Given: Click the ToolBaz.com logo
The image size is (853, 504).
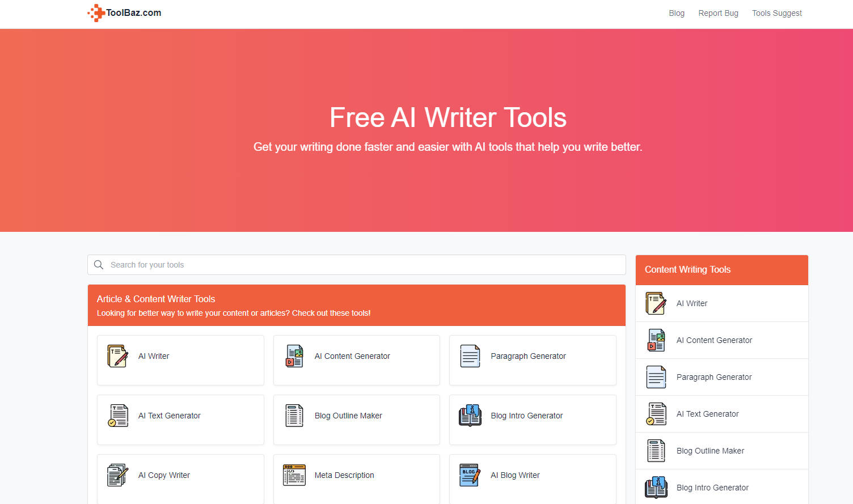Looking at the screenshot, I should [x=125, y=13].
